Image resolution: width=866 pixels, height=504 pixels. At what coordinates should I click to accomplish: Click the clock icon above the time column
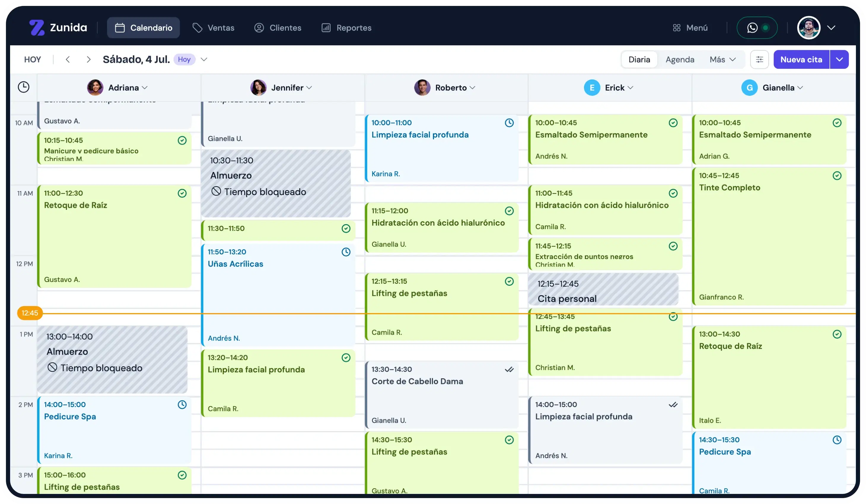(23, 87)
